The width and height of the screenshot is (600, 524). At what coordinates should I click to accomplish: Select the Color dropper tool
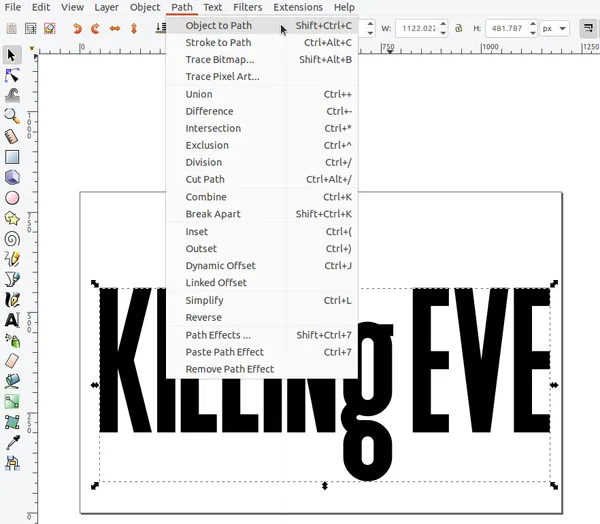[x=12, y=442]
